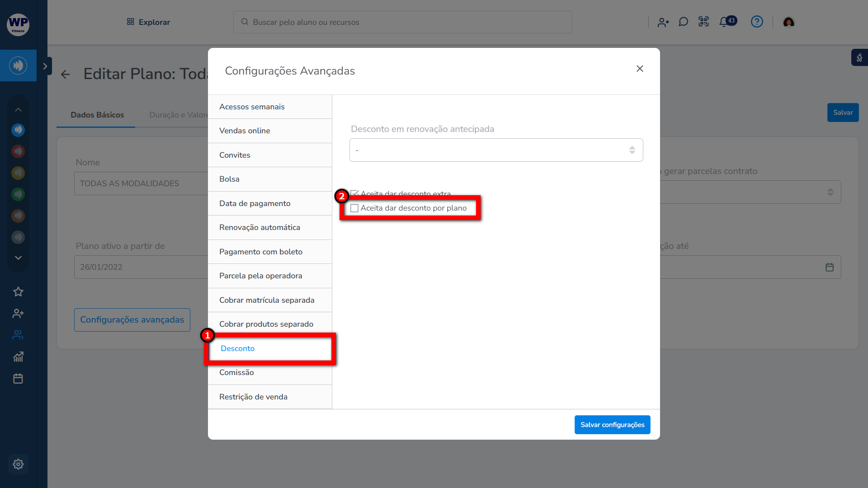Screen dimensions: 868x488
Task: Open the notifications bell icon
Action: click(724, 22)
